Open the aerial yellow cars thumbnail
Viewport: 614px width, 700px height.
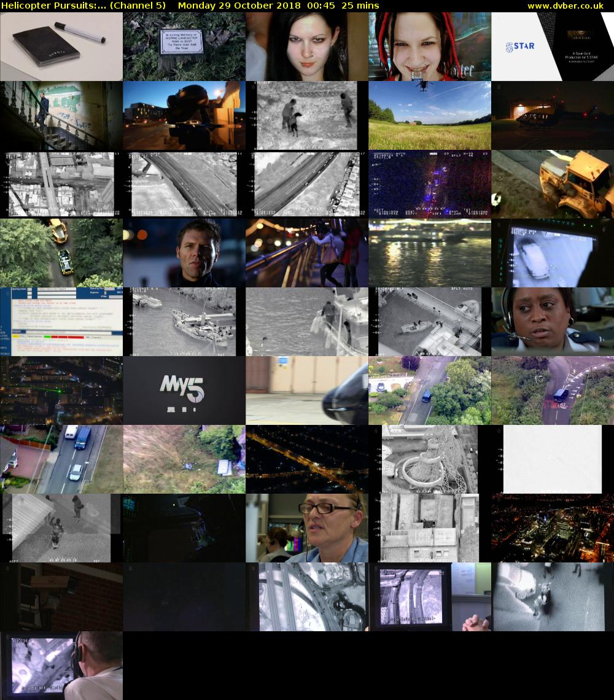61,253
